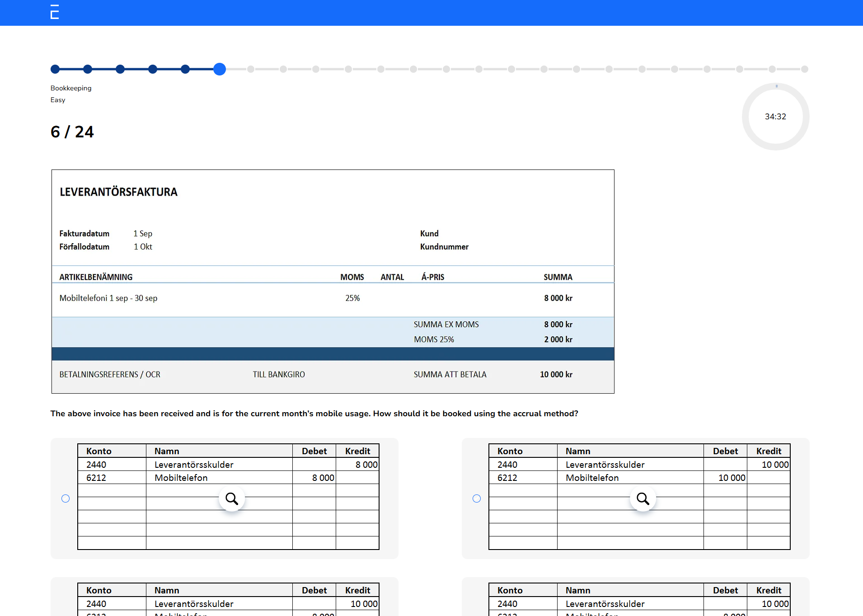Screen dimensions: 863x616
Task: Click a gray dot for question 10
Action: [x=348, y=69]
